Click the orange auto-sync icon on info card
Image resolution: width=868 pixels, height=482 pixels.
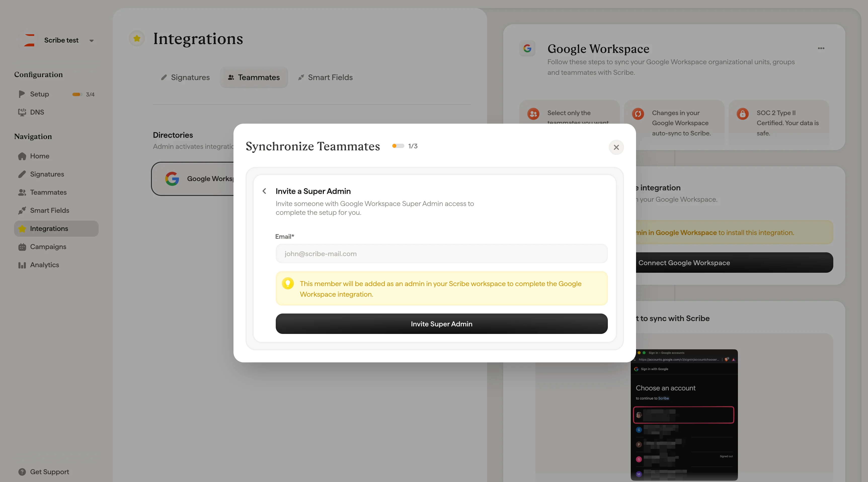point(638,114)
